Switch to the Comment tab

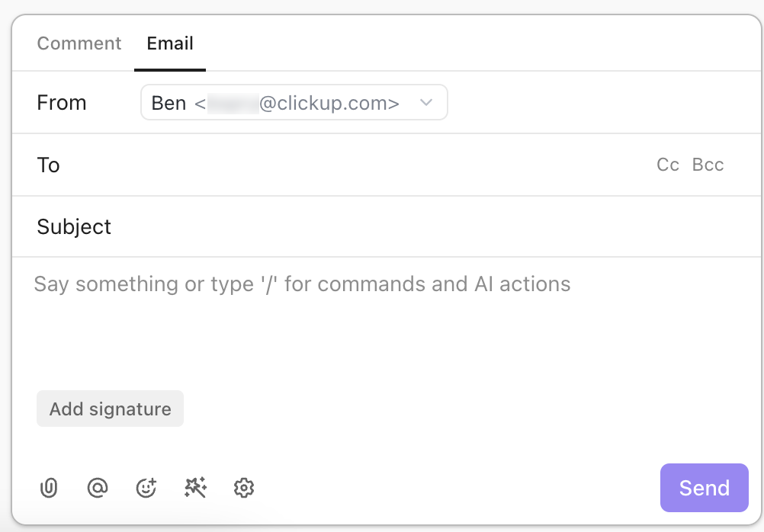79,43
